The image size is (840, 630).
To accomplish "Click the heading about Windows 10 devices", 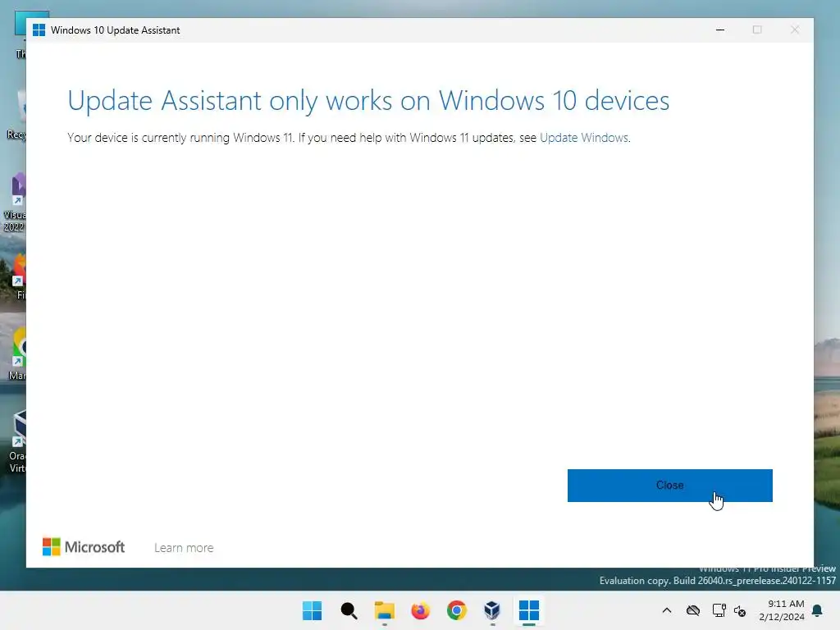I will click(368, 100).
